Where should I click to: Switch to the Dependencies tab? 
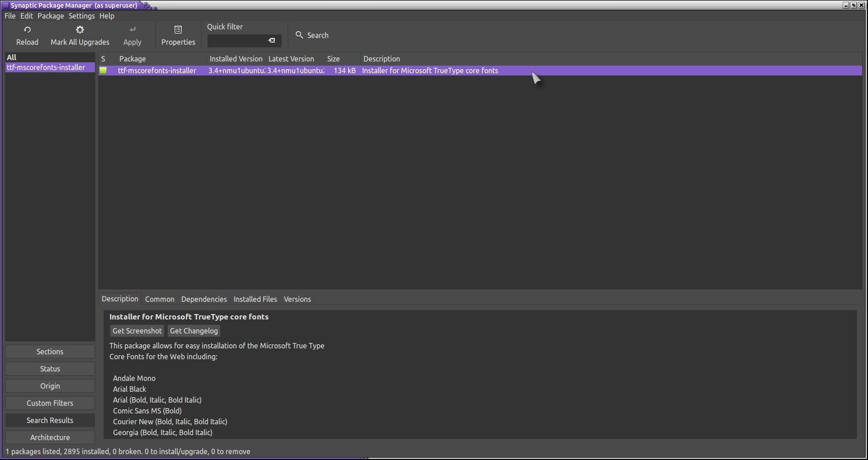click(x=204, y=299)
